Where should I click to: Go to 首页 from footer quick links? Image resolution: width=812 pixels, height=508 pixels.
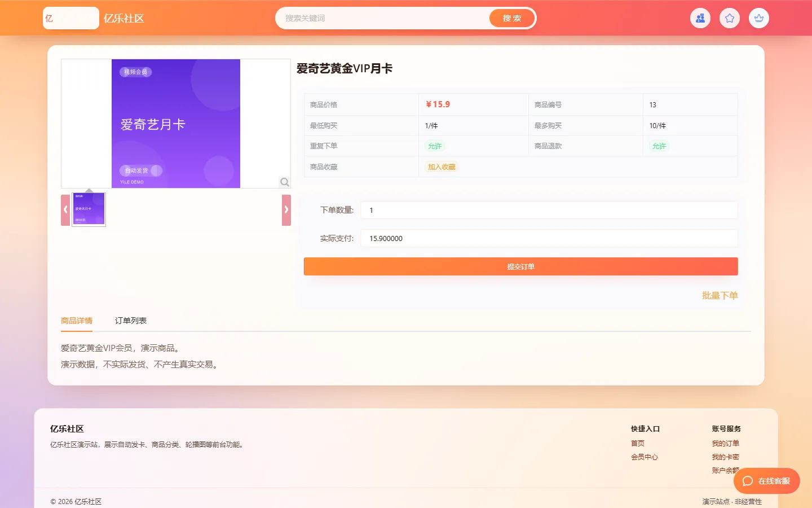(x=638, y=444)
